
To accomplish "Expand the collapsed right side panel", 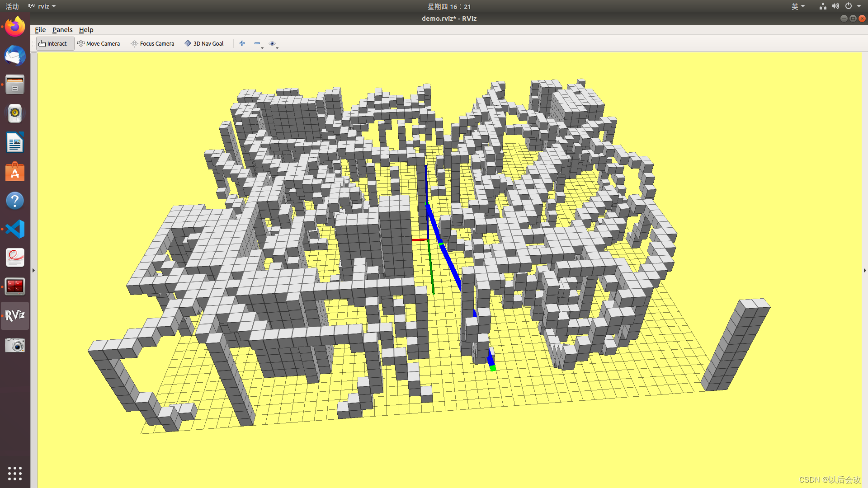I will [864, 270].
